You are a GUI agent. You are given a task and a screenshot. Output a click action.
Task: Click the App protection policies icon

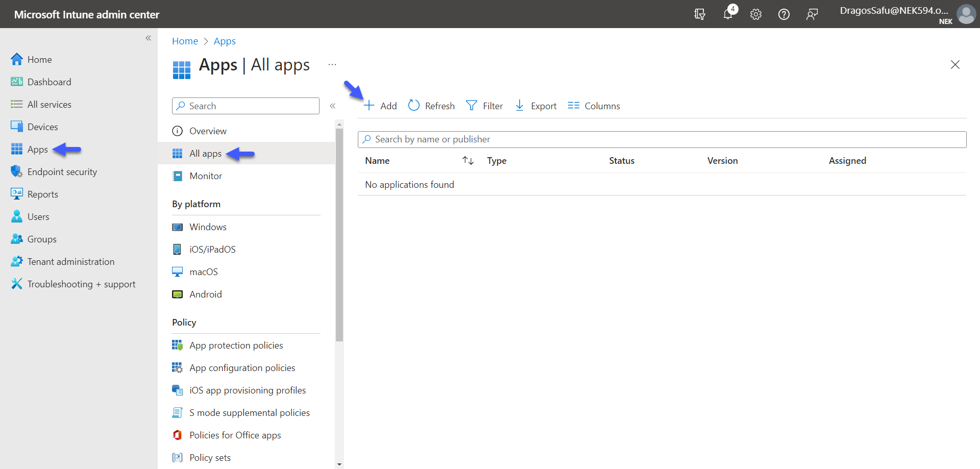tap(177, 345)
